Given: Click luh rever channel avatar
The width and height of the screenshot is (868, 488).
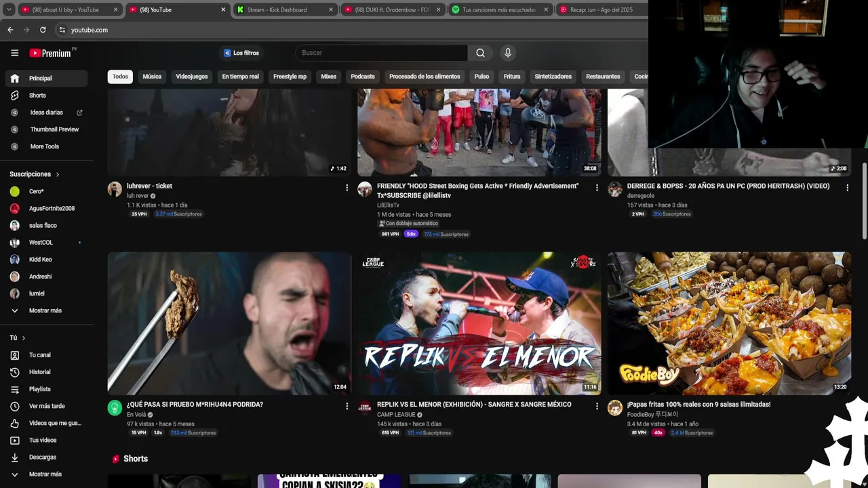Looking at the screenshot, I should (115, 189).
